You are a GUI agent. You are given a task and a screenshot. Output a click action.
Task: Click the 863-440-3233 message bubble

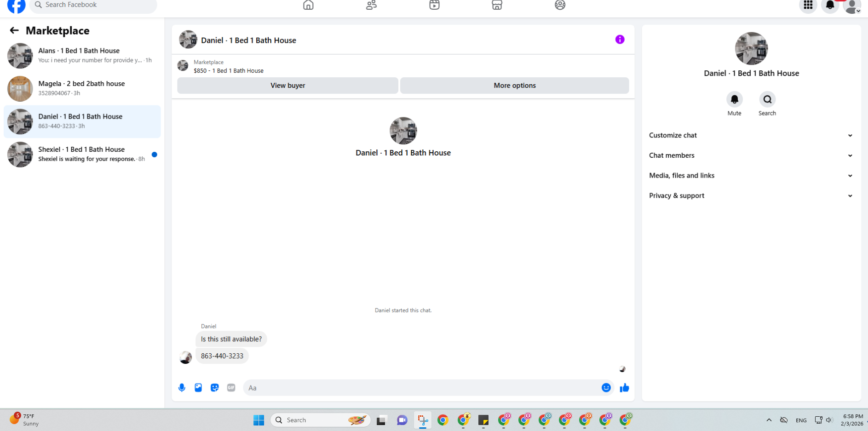[222, 356]
